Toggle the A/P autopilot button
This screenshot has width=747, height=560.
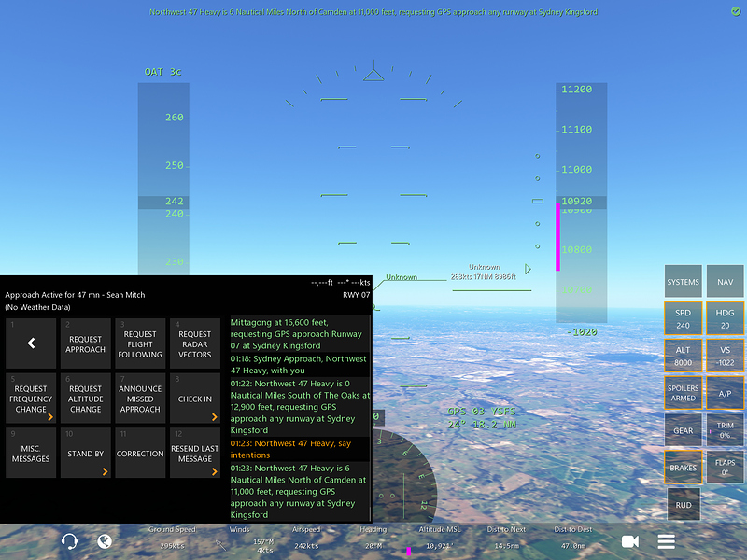[726, 393]
